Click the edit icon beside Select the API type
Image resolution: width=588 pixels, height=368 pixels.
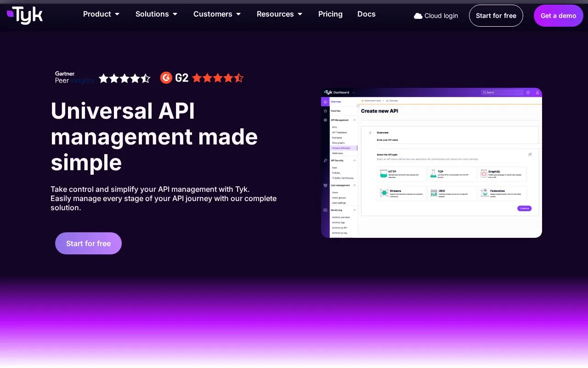coord(530,155)
